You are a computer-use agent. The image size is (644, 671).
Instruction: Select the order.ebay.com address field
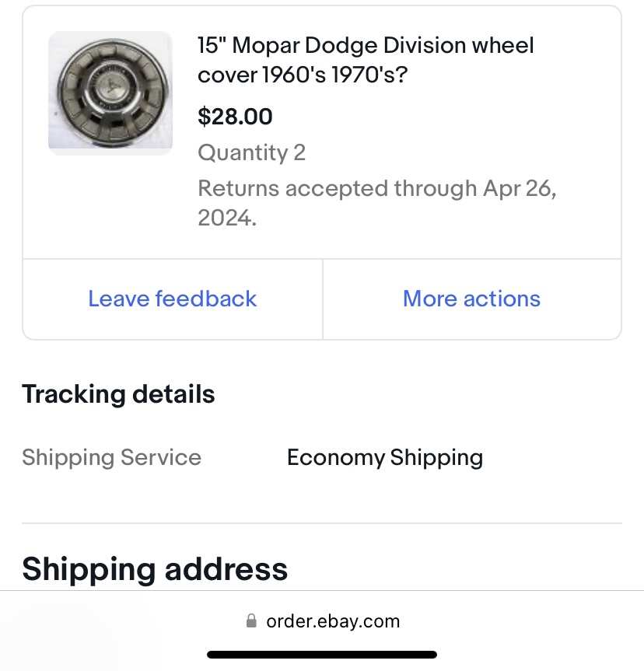pos(324,621)
